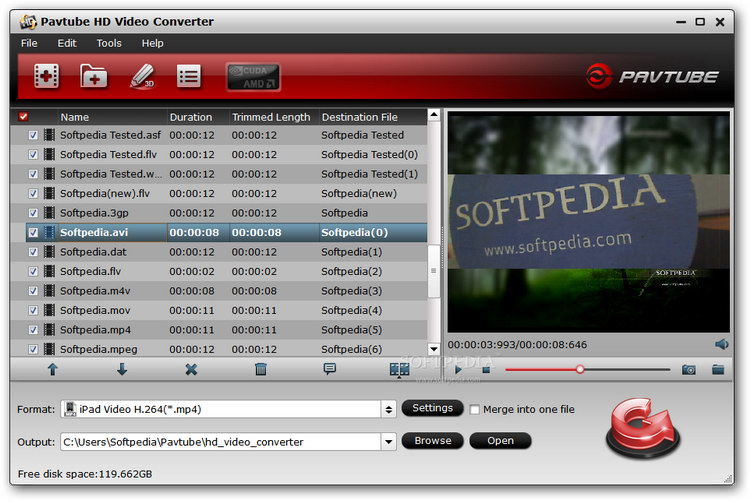Screen dimensions: 750x501
Task: Take a snapshot with camera icon
Action: pyautogui.click(x=689, y=369)
